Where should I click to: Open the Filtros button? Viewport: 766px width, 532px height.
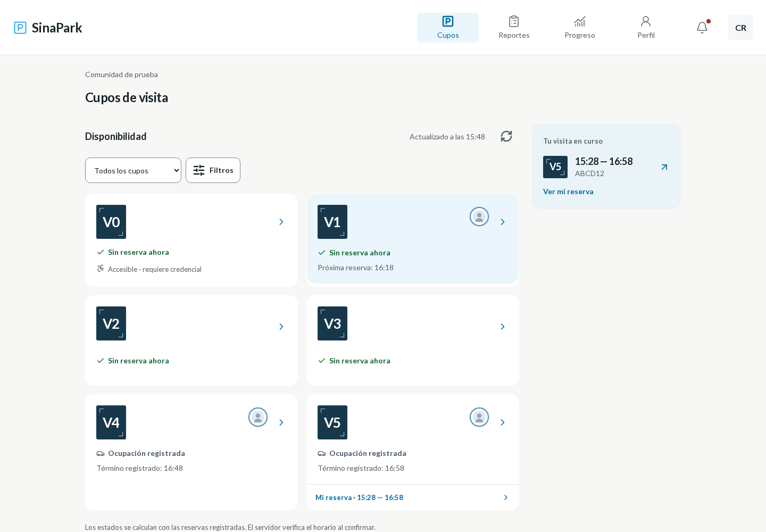click(x=213, y=170)
